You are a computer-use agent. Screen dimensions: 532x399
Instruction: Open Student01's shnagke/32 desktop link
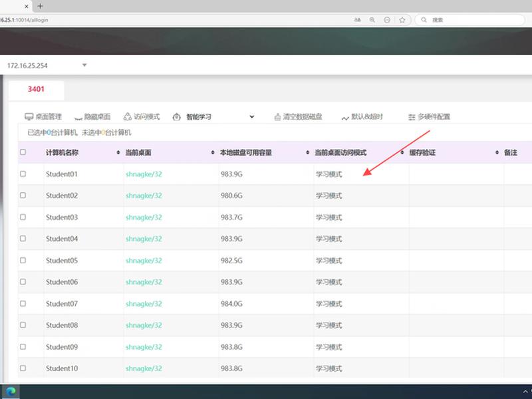[144, 174]
